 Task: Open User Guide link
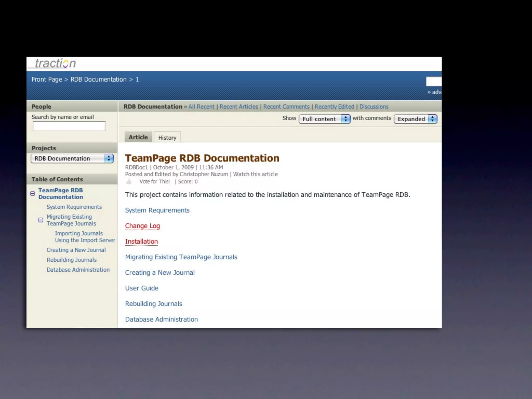click(142, 288)
